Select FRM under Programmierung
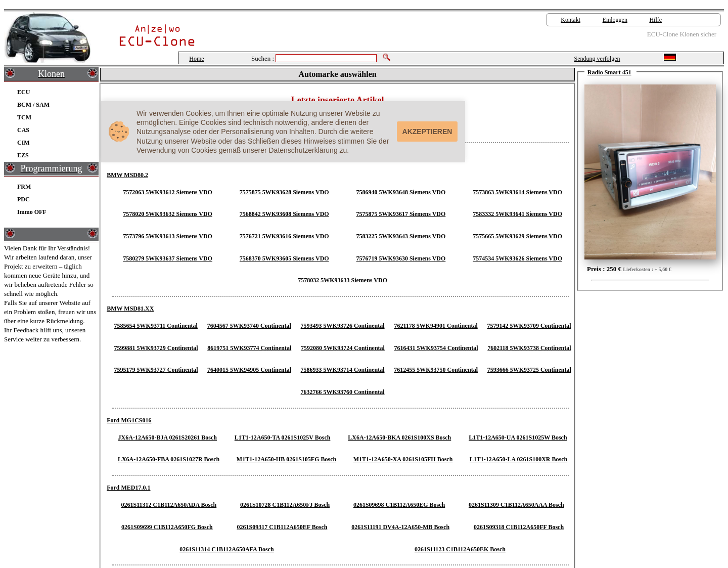 pos(24,187)
